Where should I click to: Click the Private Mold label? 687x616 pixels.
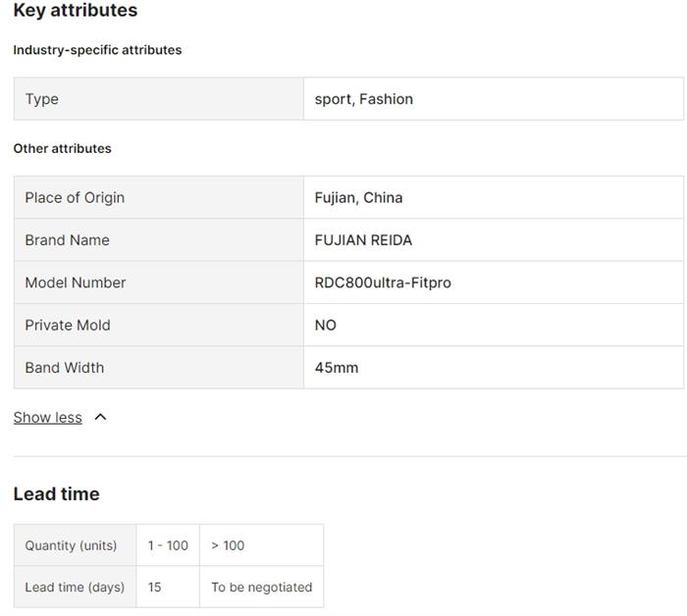pos(68,325)
